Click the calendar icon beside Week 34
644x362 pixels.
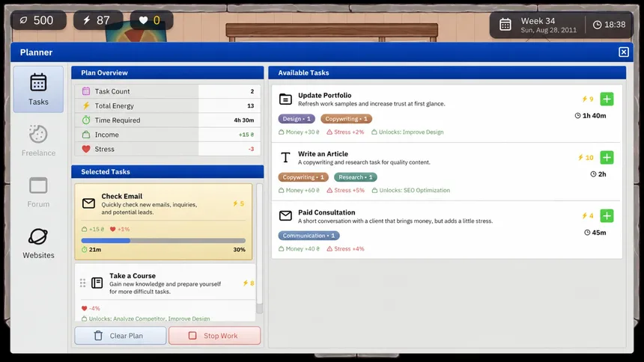tap(505, 25)
